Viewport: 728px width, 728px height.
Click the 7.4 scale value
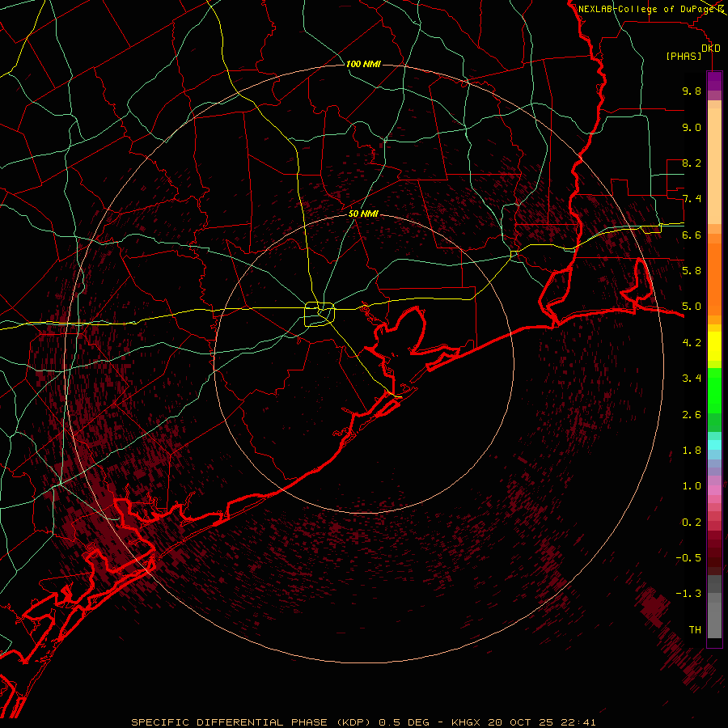[692, 199]
